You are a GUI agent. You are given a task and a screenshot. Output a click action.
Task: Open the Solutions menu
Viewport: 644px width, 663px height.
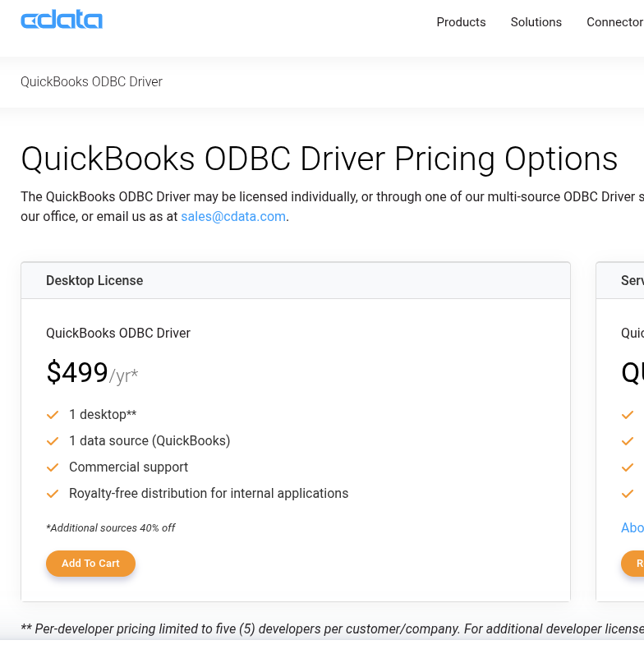(536, 22)
